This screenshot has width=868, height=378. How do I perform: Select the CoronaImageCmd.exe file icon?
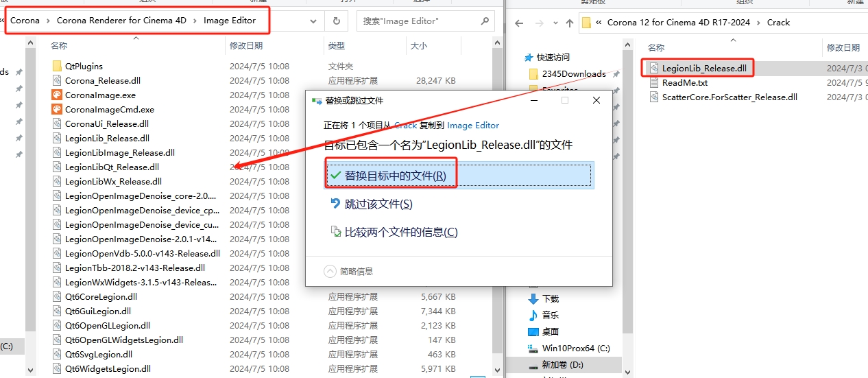click(x=57, y=109)
